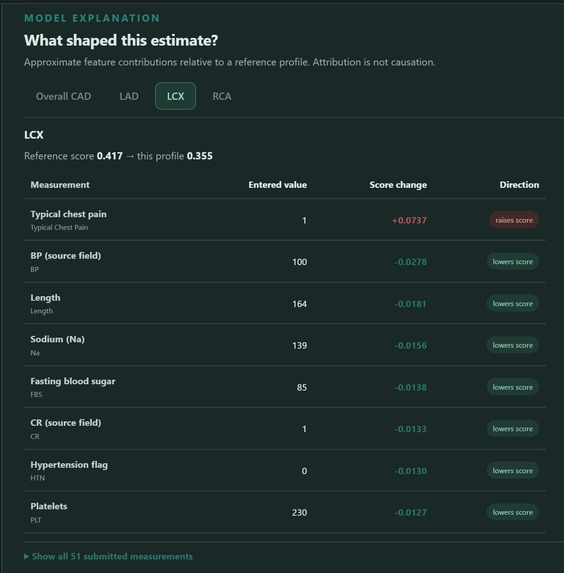This screenshot has height=573, width=564.
Task: Expand Show all 51 submitted measurements
Action: click(109, 556)
